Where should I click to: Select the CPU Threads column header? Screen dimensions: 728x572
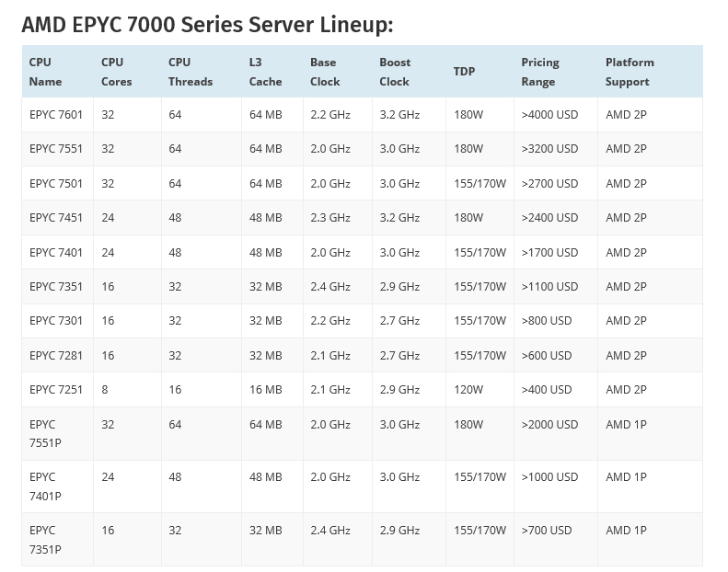coord(191,72)
